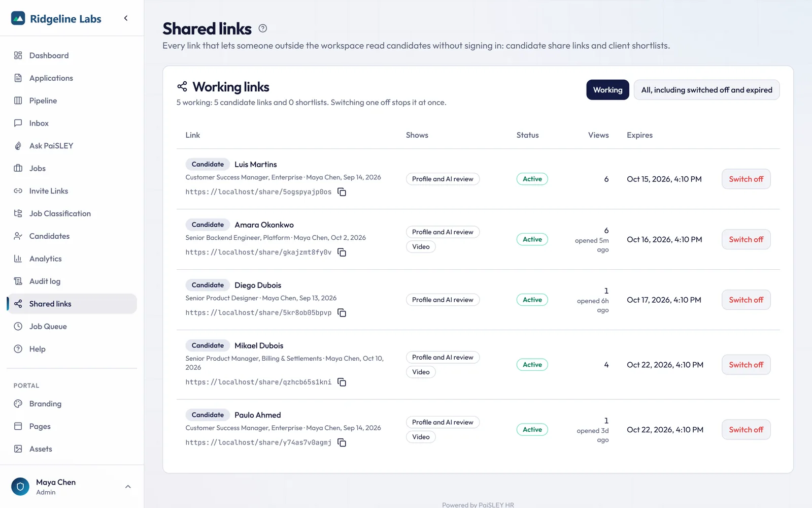Open portal Pages section
The height and width of the screenshot is (508, 812).
click(72, 426)
